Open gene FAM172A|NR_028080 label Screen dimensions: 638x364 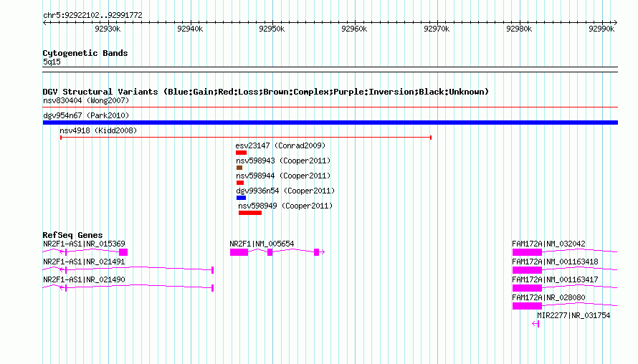coord(548,297)
